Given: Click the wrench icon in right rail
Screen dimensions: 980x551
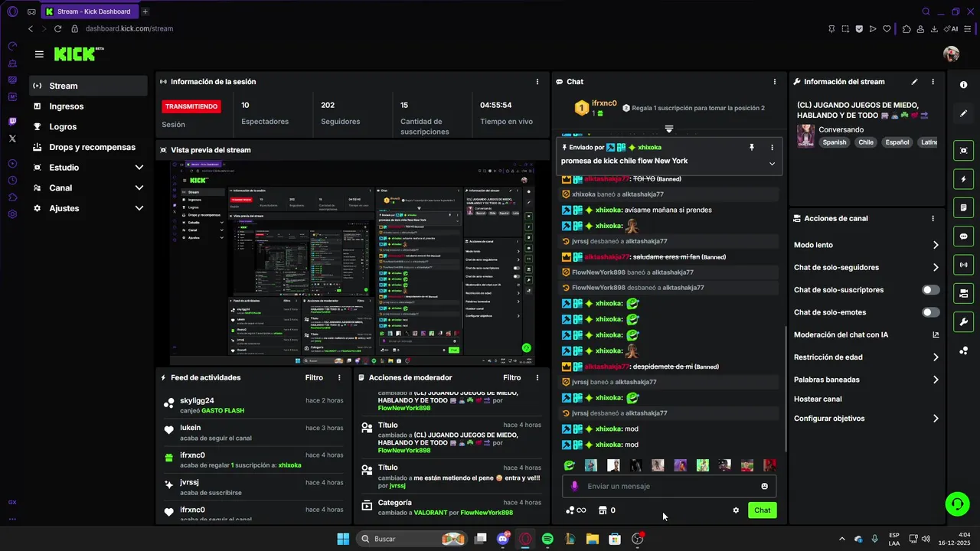Looking at the screenshot, I should point(964,321).
